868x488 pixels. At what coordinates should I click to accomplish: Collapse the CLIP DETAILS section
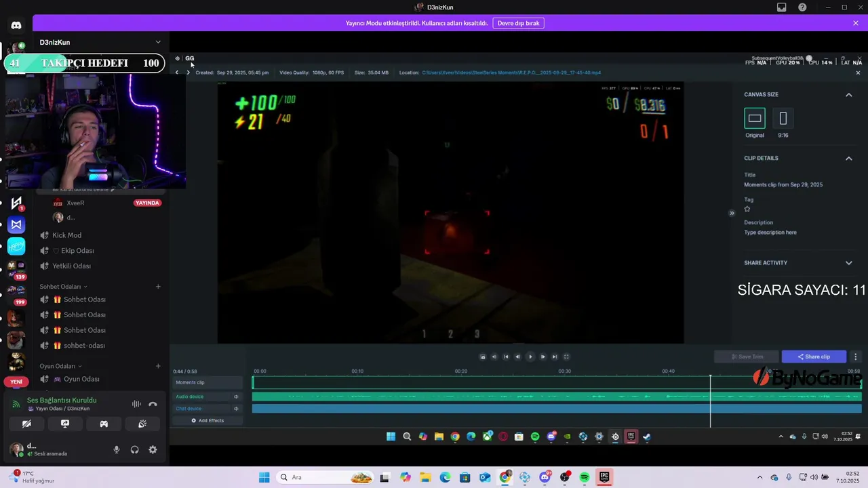pos(848,159)
